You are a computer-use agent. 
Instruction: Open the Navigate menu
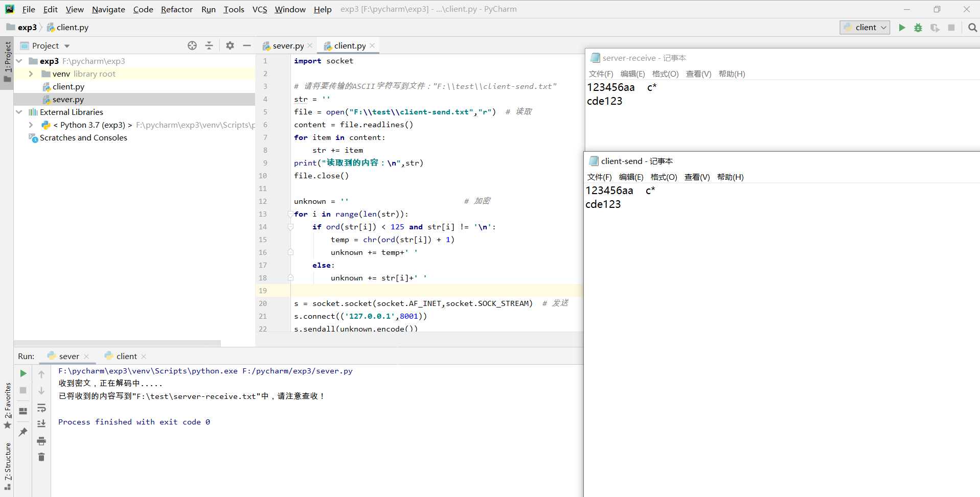[108, 9]
